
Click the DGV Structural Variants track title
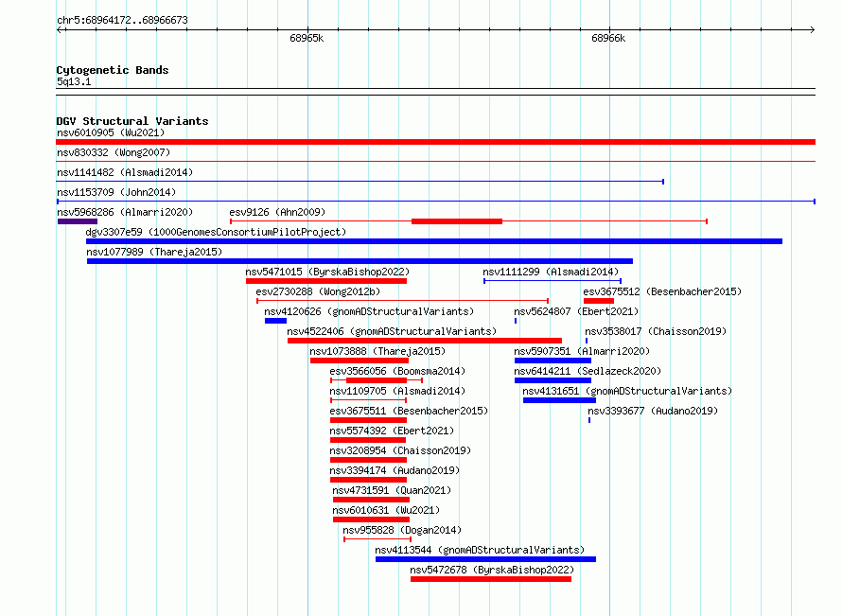(132, 121)
